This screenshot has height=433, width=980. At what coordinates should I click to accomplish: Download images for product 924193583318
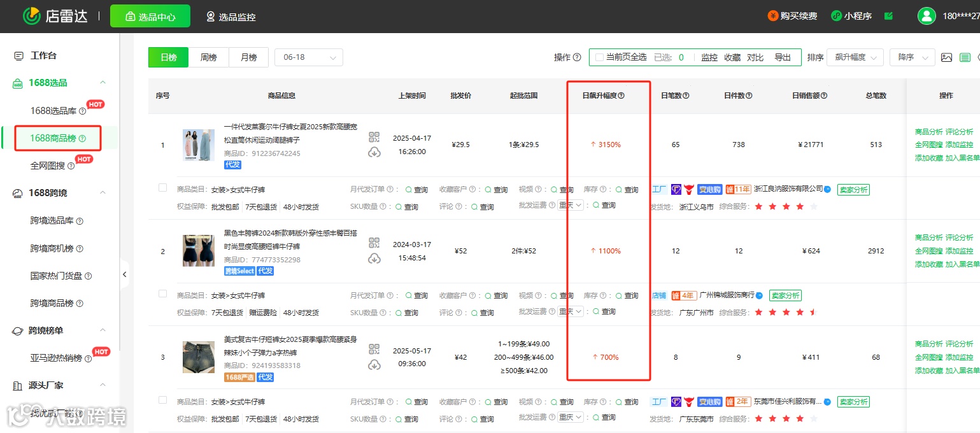tap(374, 364)
